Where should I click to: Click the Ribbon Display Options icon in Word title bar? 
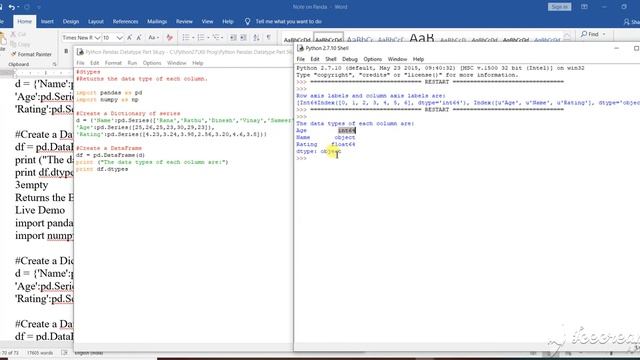[584, 7]
